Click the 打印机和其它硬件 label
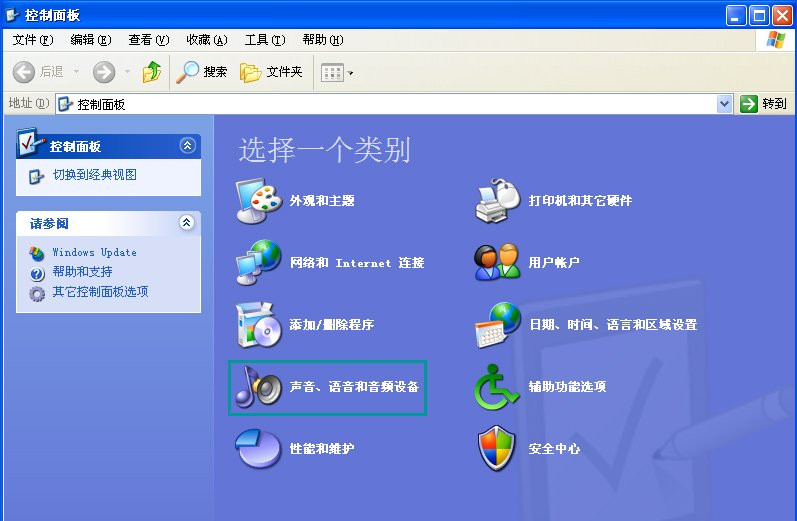The height and width of the screenshot is (521, 797). coord(580,201)
